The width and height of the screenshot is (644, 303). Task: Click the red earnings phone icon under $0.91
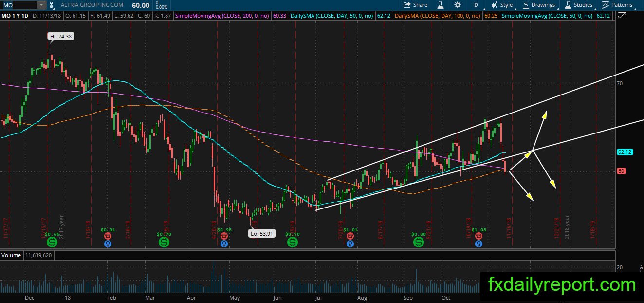[x=108, y=236]
